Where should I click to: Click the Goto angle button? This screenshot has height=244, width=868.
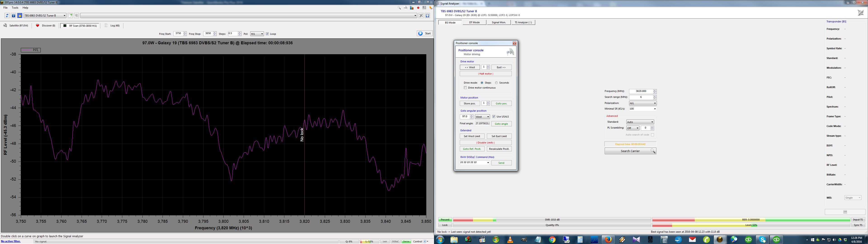[x=501, y=124]
